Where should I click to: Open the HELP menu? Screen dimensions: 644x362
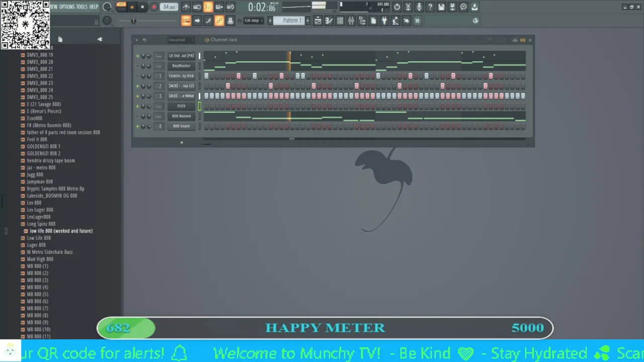tap(94, 7)
